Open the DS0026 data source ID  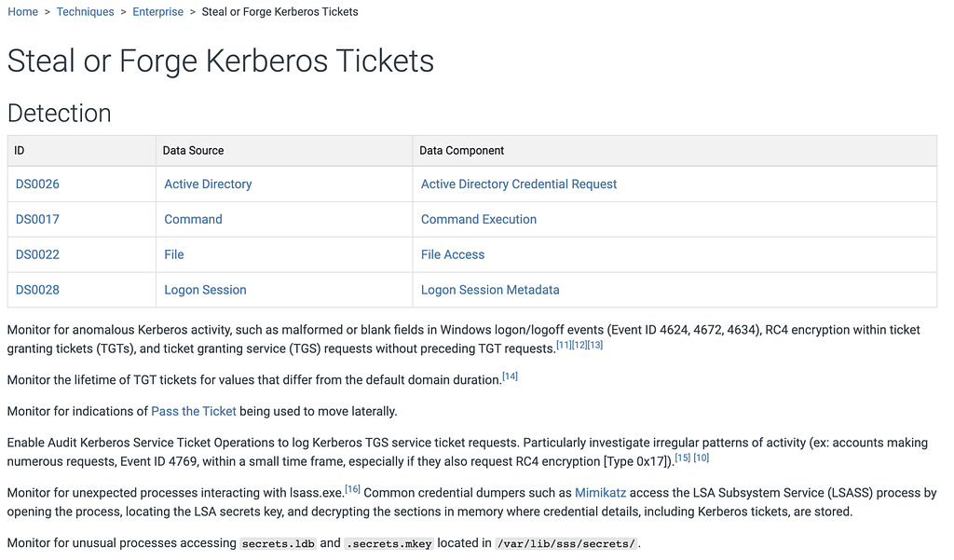coord(37,184)
